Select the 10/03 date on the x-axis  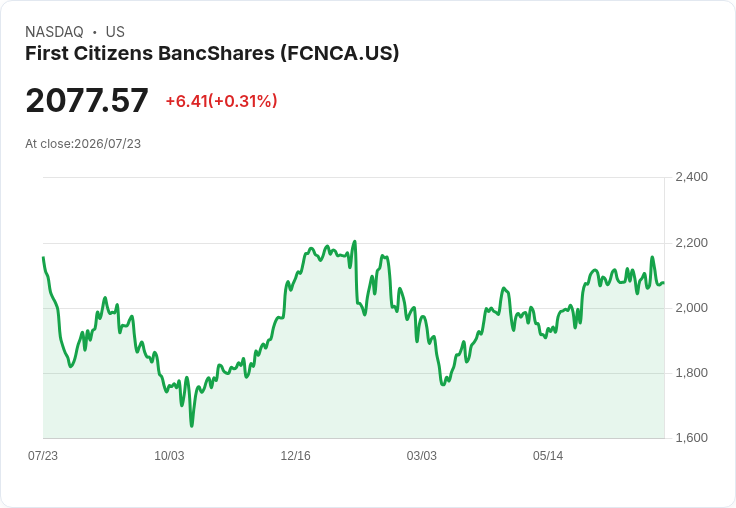point(169,456)
